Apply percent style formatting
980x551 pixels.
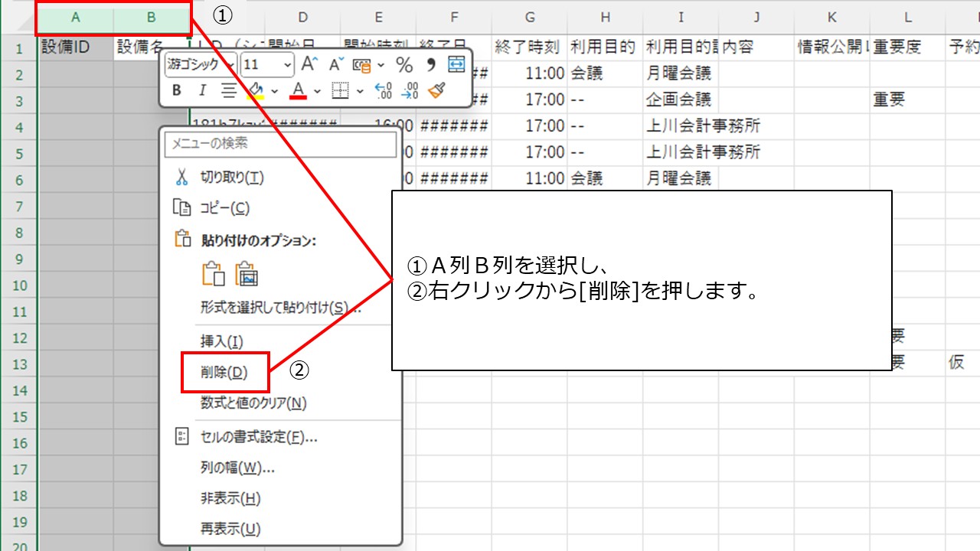click(x=403, y=65)
